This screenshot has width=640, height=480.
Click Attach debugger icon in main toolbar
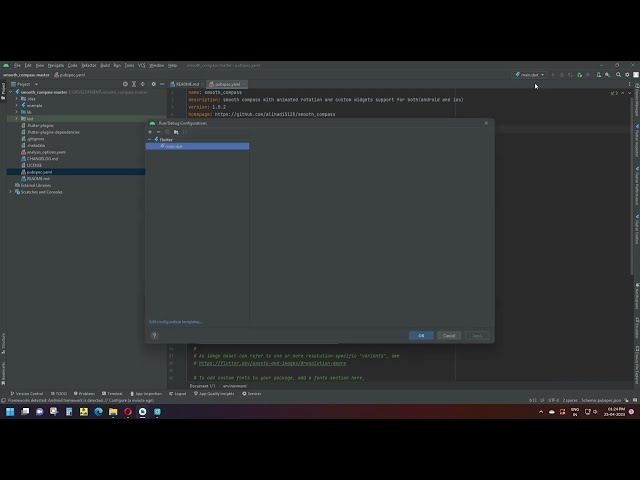pos(579,75)
